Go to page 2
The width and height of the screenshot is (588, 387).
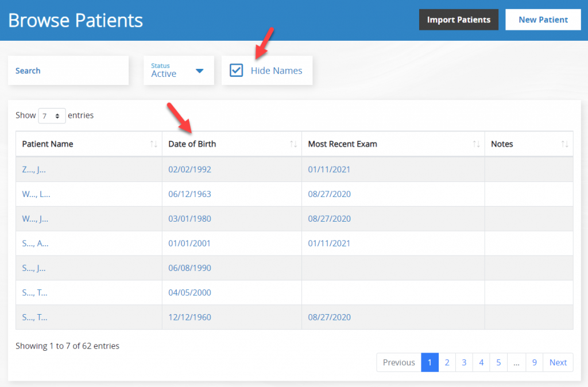click(447, 363)
